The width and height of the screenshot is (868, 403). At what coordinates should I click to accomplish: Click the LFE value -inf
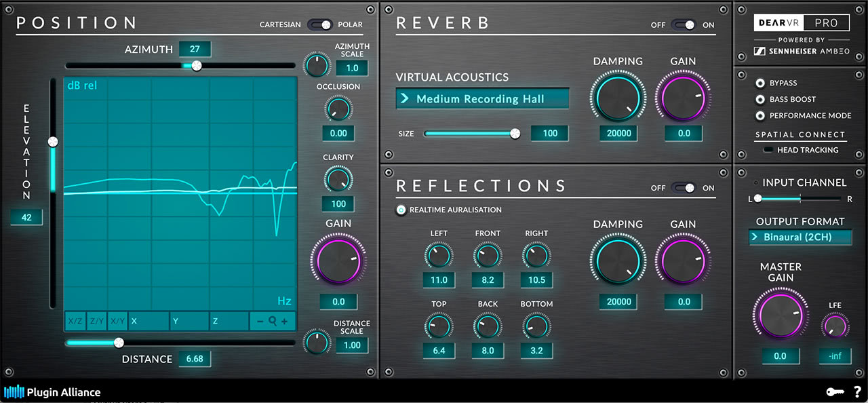point(835,356)
